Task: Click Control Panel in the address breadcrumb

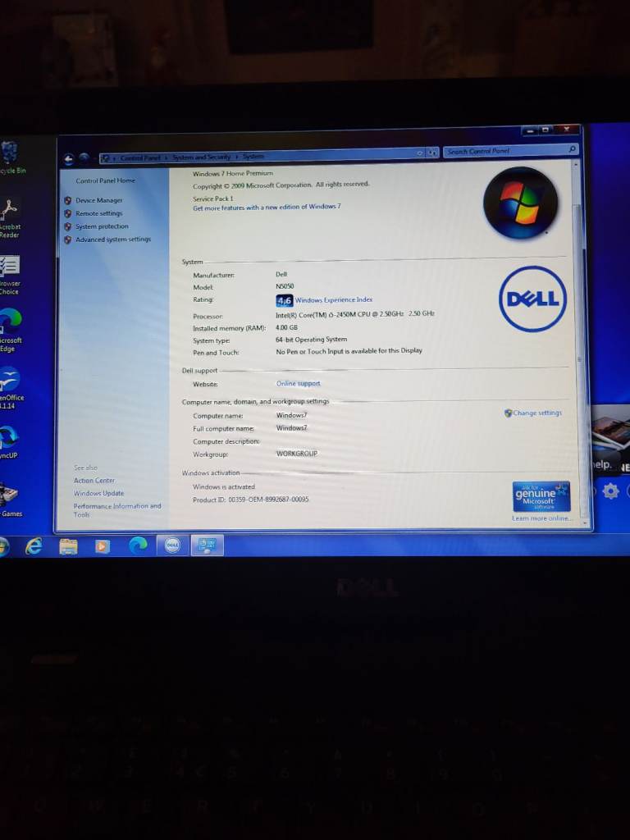Action: (139, 158)
